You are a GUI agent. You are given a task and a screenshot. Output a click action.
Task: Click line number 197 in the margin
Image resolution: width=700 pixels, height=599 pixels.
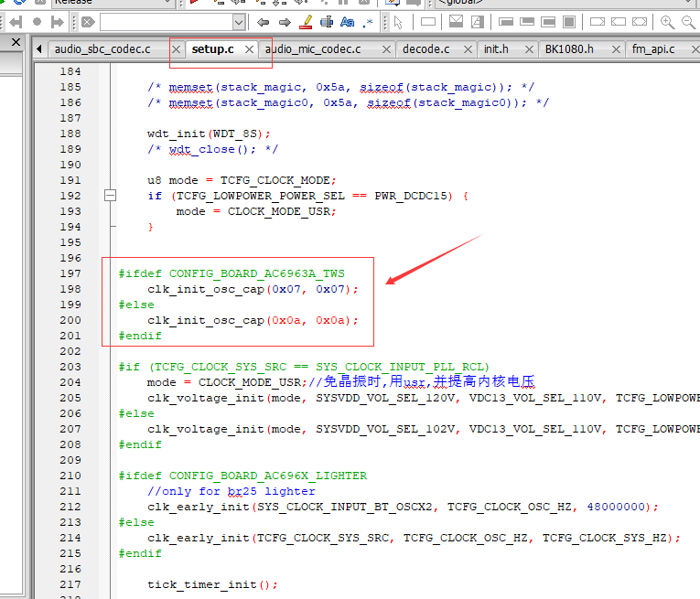pos(70,273)
